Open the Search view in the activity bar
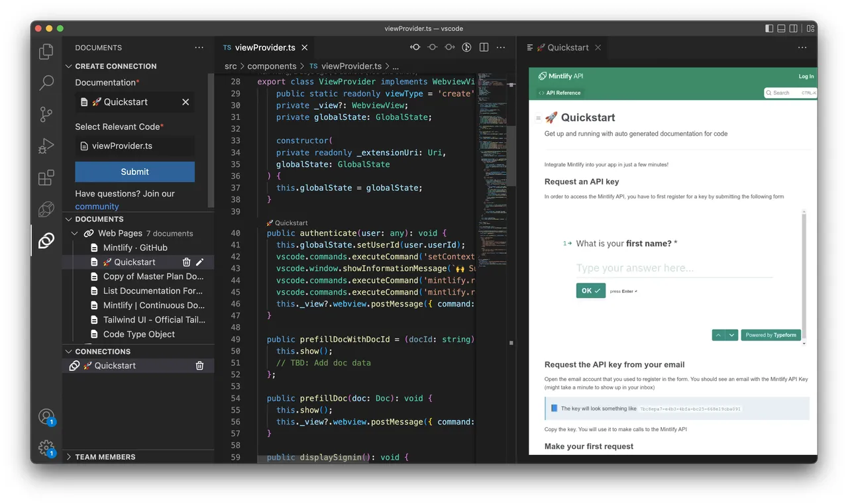 46,83
